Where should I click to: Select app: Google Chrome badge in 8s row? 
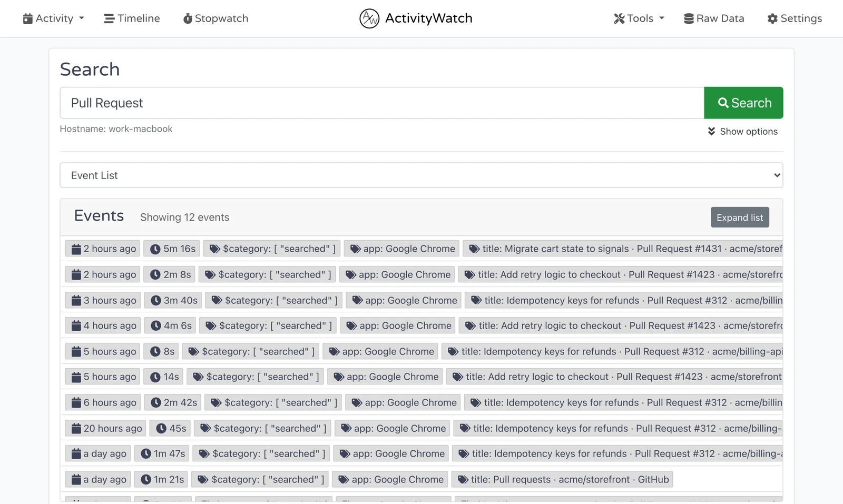pyautogui.click(x=381, y=351)
